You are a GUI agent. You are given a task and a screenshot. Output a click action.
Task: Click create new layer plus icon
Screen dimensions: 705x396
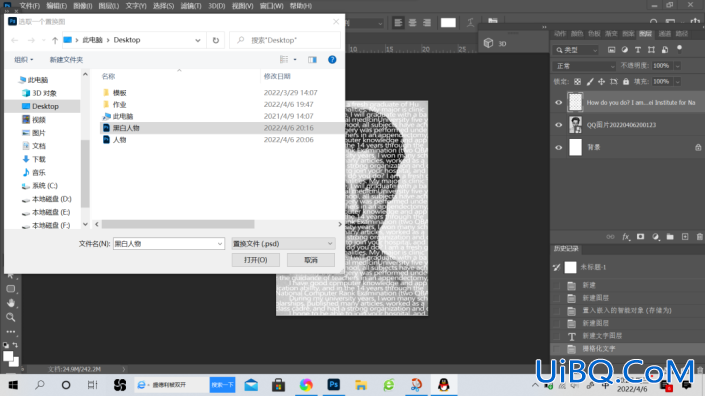685,237
